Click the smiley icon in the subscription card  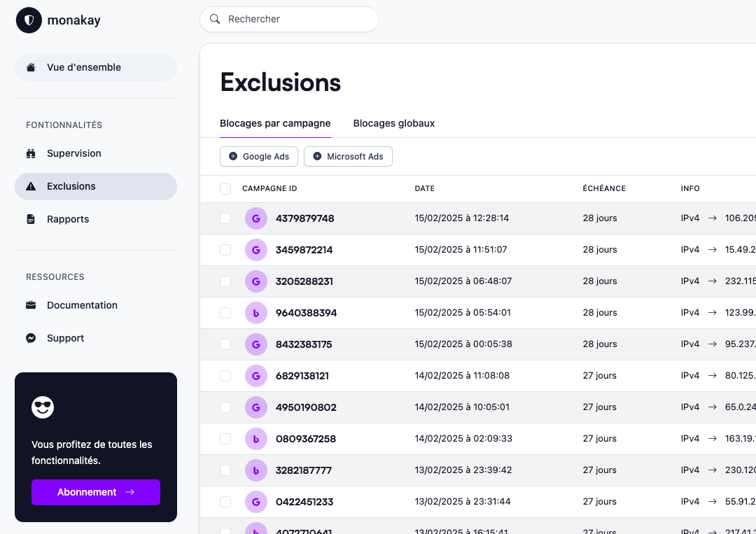click(x=42, y=407)
